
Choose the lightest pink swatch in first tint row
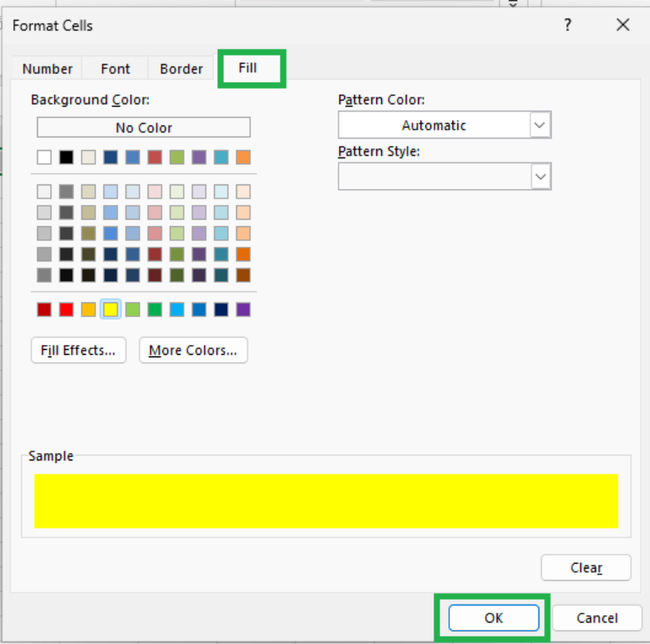[155, 192]
